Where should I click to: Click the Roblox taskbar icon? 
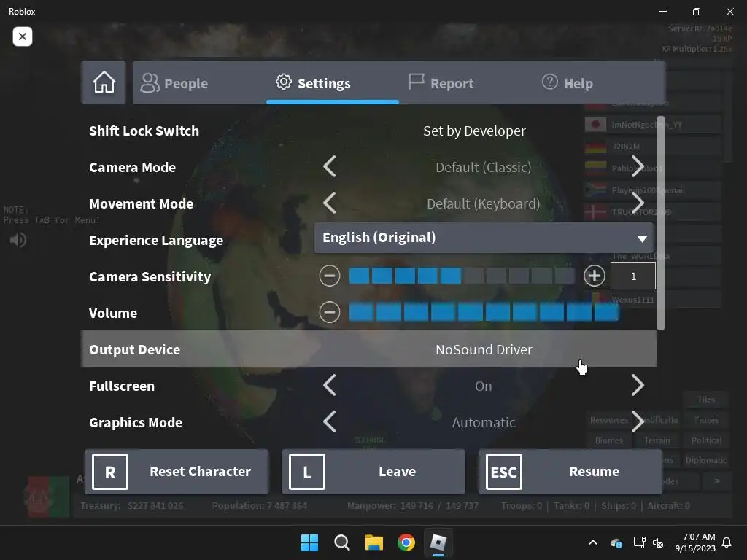438,542
